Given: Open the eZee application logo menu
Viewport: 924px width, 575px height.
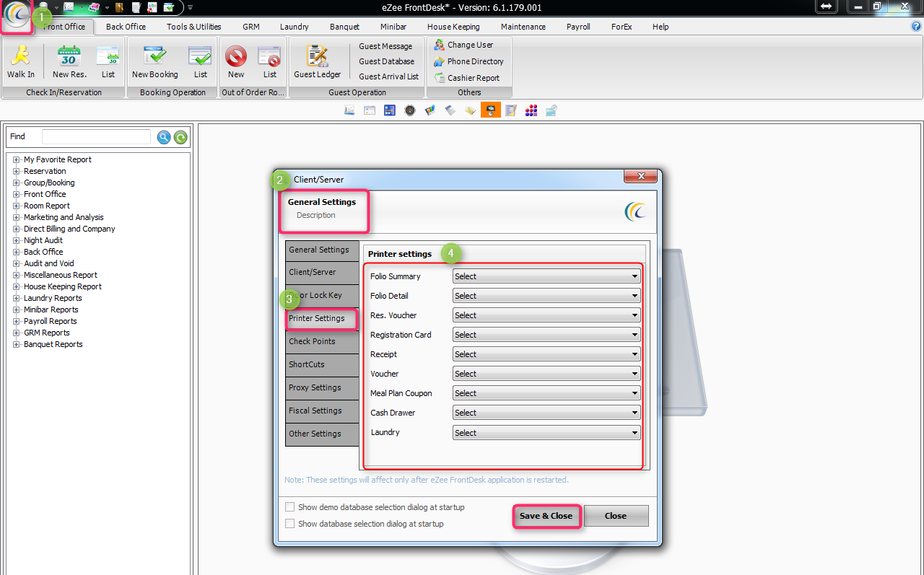Looking at the screenshot, I should click(17, 15).
